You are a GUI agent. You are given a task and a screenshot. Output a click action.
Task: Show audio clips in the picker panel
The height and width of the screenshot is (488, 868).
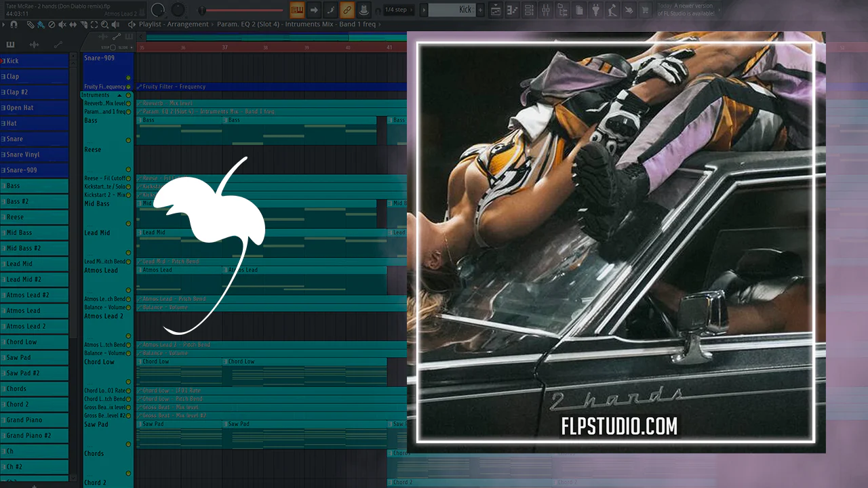34,45
